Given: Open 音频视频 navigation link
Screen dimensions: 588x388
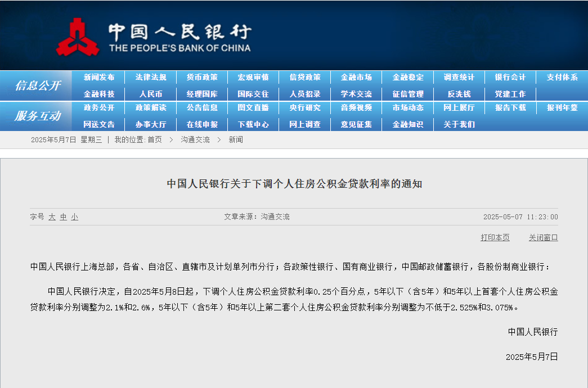Looking at the screenshot, I should [x=356, y=107].
